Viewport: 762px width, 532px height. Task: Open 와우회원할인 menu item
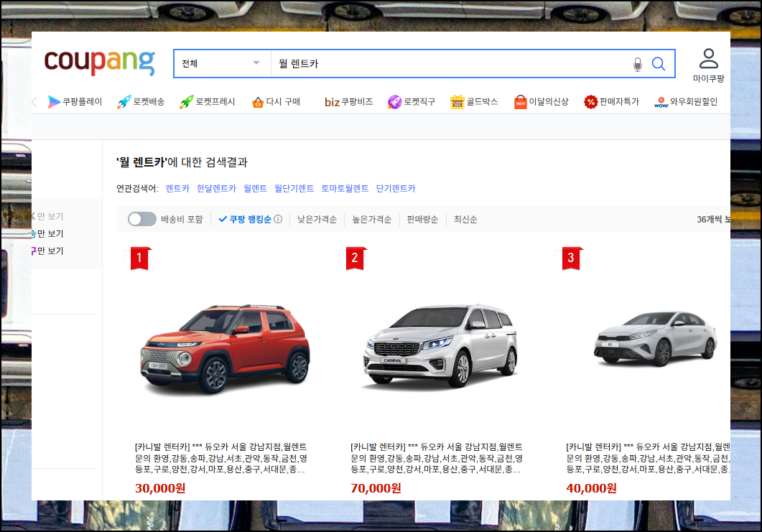coord(686,101)
